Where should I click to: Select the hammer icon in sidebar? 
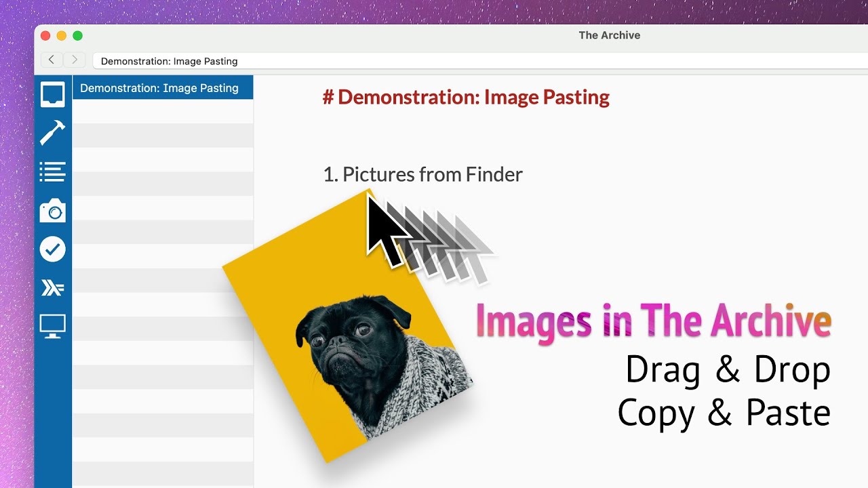[52, 133]
